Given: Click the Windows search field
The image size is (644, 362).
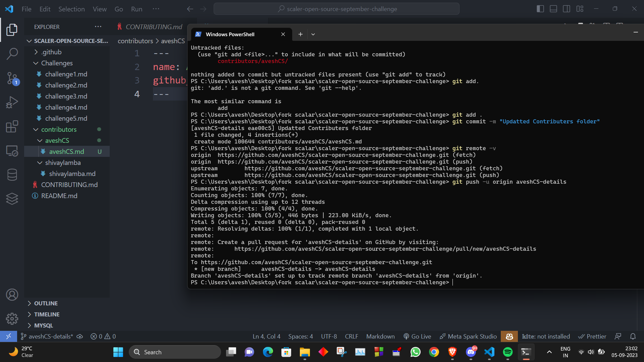Looking at the screenshot, I should tap(175, 352).
